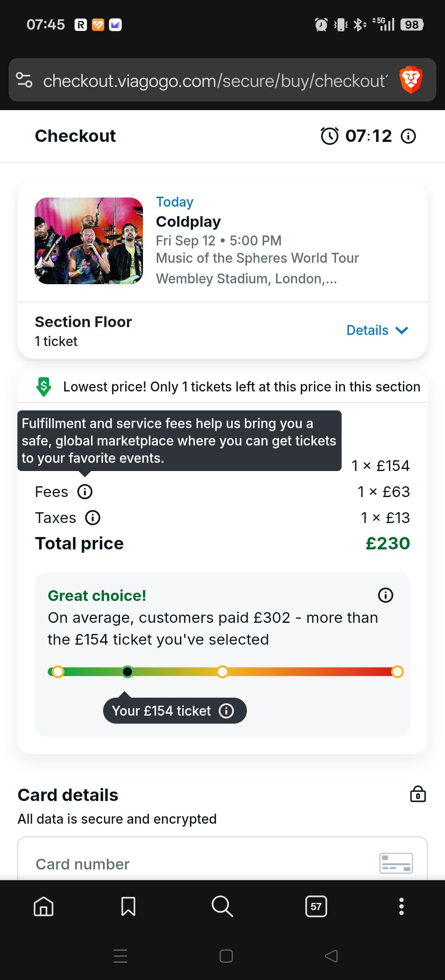
Task: Open the bookmarks icon in bottom bar
Action: (x=128, y=906)
